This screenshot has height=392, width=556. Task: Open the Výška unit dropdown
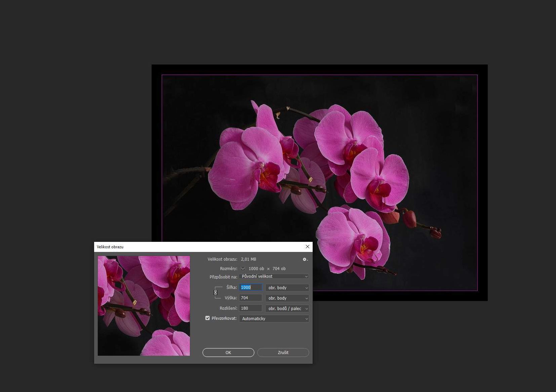tap(287, 298)
